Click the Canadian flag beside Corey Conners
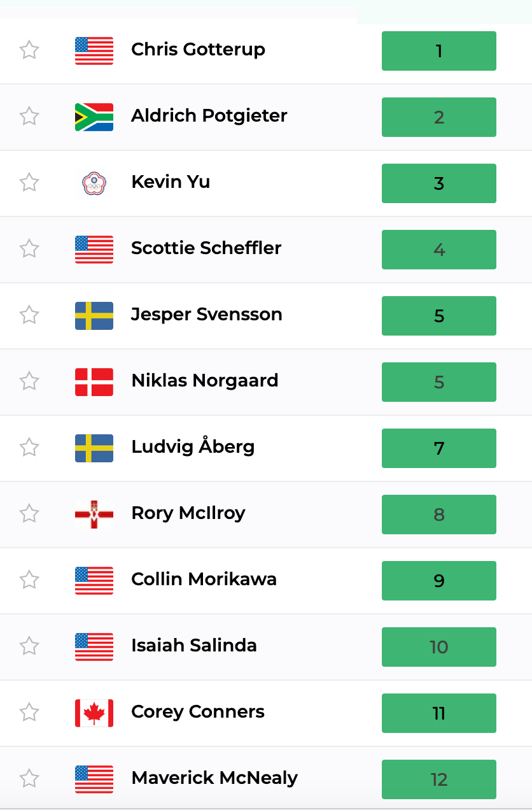The height and width of the screenshot is (810, 532). point(94,713)
